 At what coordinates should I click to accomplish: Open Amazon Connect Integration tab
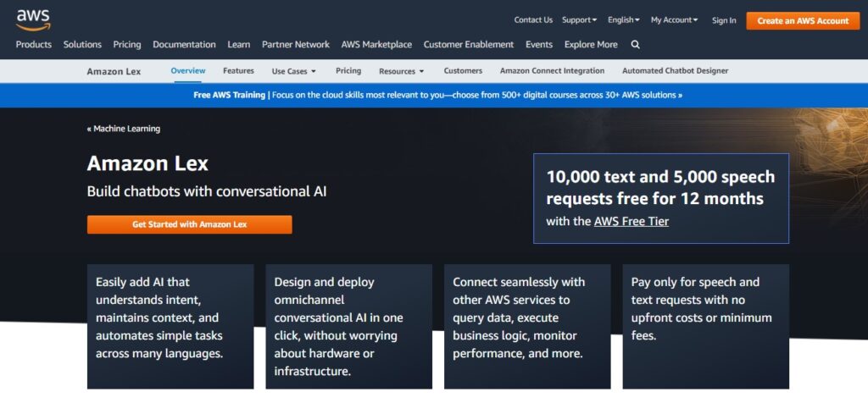click(x=552, y=71)
